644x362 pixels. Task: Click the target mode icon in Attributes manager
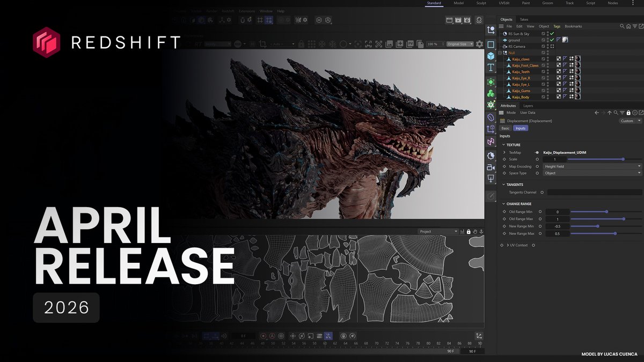point(634,113)
